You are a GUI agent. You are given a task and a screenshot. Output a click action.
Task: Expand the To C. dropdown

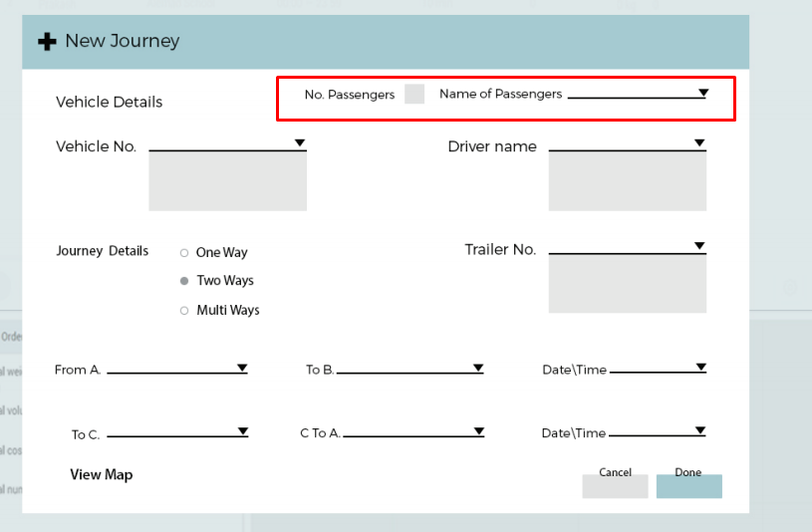[x=242, y=431]
